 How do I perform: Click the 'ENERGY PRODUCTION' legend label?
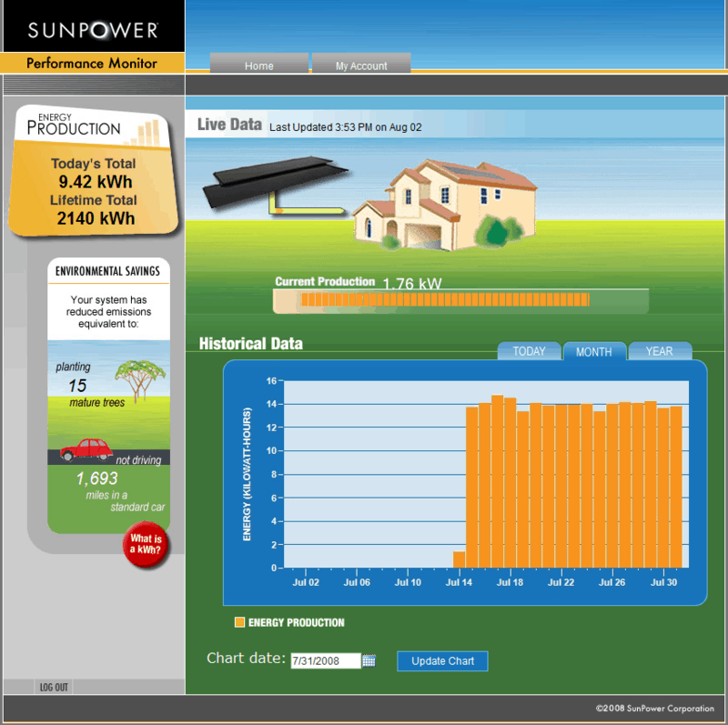tap(297, 622)
